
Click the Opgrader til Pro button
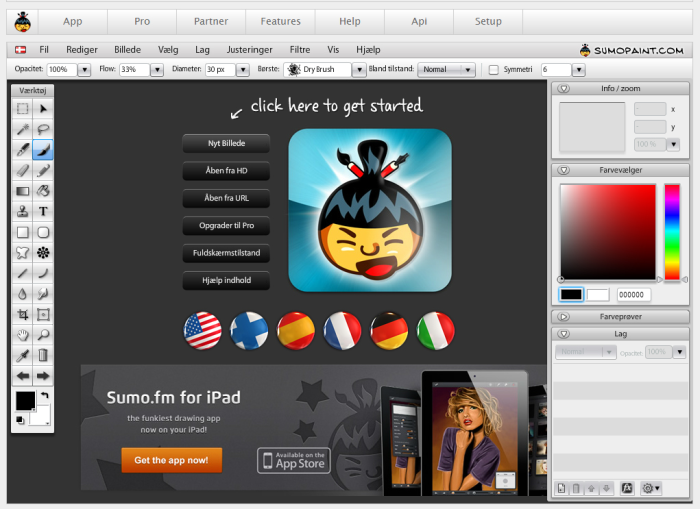pyautogui.click(x=226, y=225)
